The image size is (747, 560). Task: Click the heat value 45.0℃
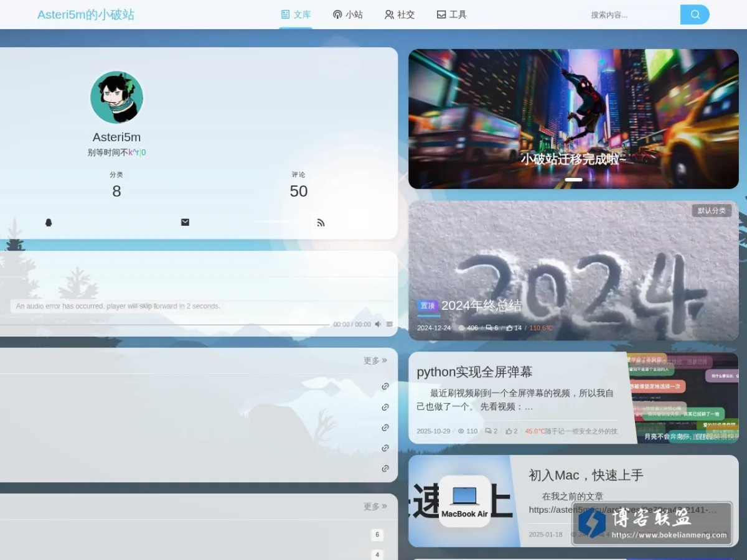[535, 431]
